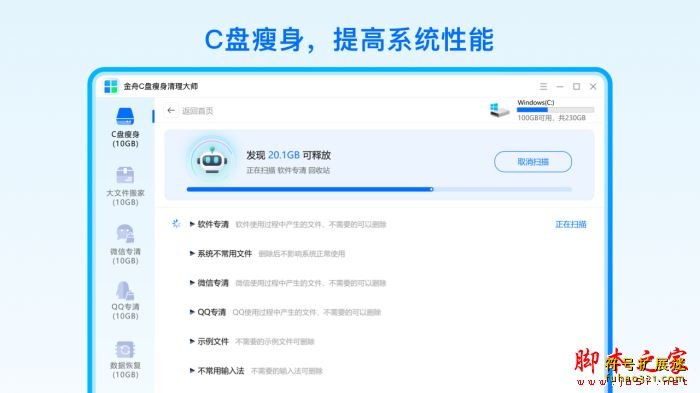Click the 示例文件 row label

(x=213, y=342)
